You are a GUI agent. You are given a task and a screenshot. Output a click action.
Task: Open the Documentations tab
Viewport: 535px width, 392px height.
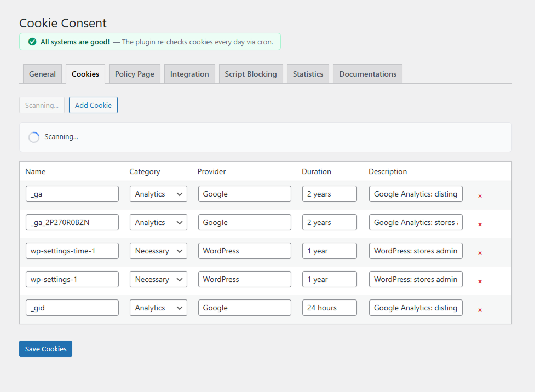tap(367, 73)
